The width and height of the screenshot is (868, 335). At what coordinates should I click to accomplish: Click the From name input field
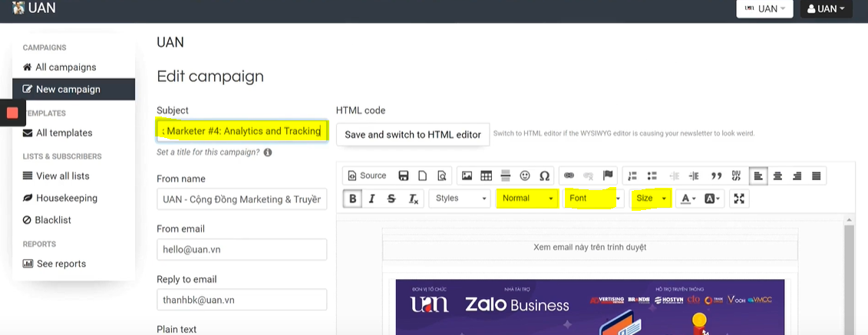click(x=242, y=199)
